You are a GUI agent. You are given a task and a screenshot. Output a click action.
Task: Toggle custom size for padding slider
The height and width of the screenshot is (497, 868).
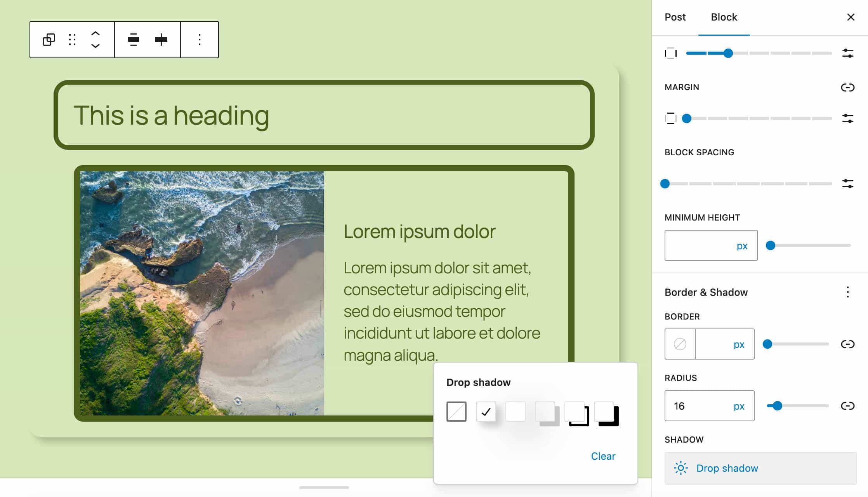[x=847, y=53]
